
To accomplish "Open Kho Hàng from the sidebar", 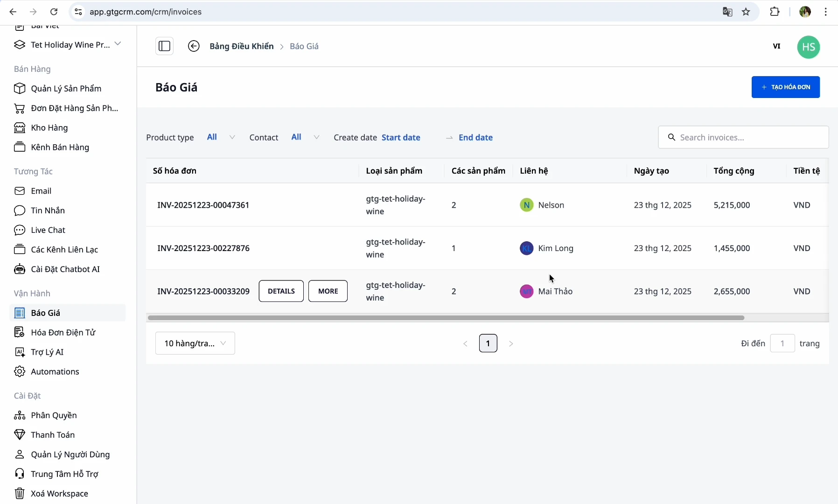I will click(x=49, y=127).
